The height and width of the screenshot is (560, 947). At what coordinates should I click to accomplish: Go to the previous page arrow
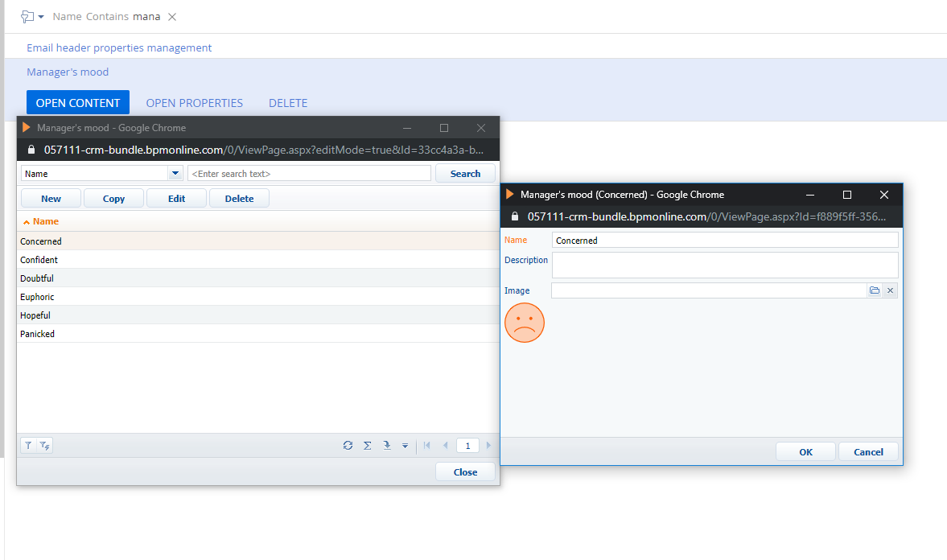point(446,445)
